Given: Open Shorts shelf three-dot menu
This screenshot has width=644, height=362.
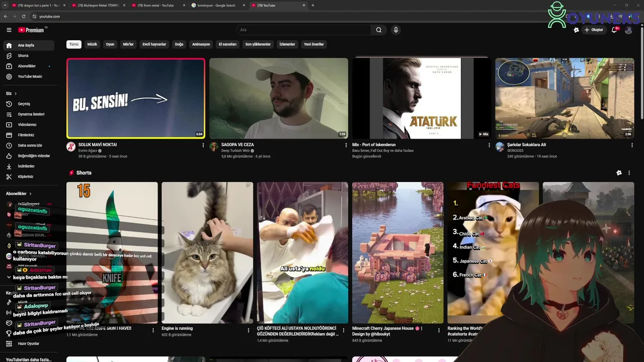Looking at the screenshot, I should [629, 173].
